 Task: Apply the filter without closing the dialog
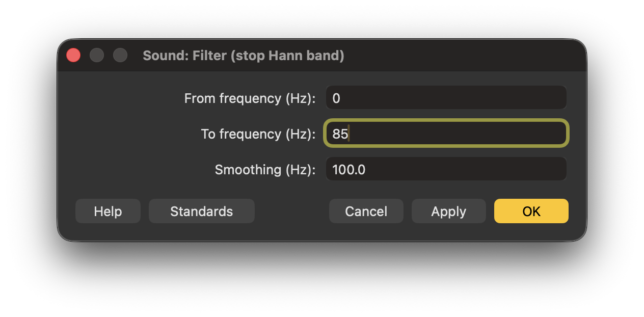pyautogui.click(x=448, y=211)
